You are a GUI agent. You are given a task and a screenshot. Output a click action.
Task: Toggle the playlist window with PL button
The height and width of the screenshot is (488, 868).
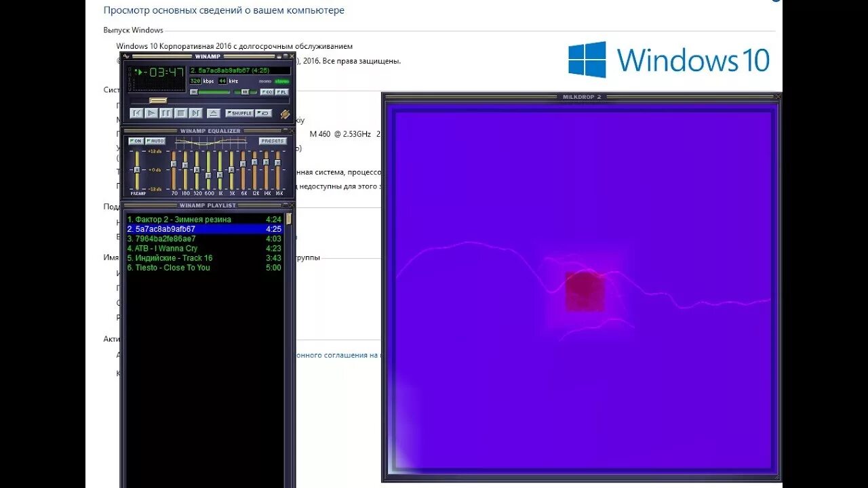281,91
